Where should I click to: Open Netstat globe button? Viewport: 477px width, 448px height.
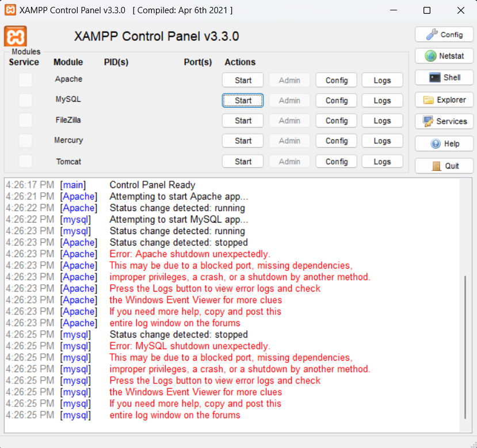tap(444, 56)
